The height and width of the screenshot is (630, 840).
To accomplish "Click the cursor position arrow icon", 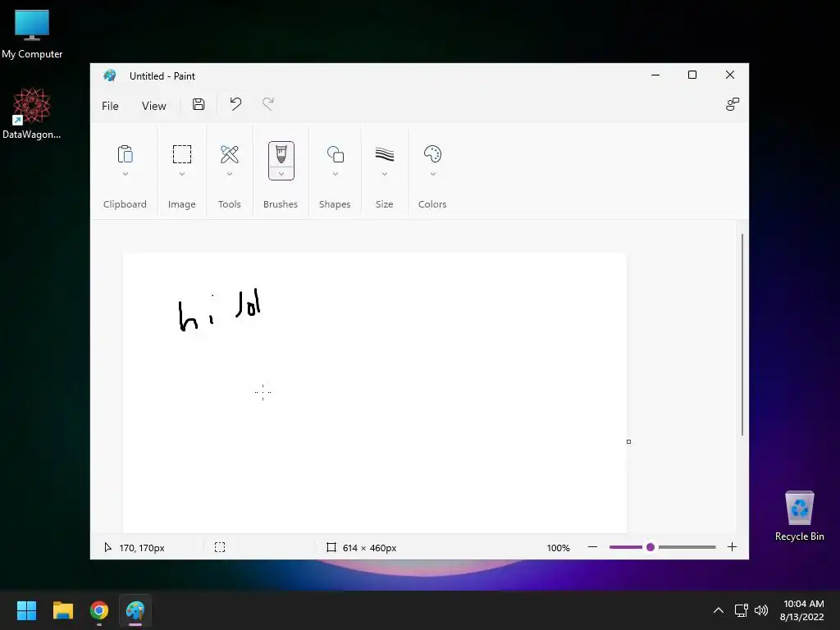I will coord(107,547).
